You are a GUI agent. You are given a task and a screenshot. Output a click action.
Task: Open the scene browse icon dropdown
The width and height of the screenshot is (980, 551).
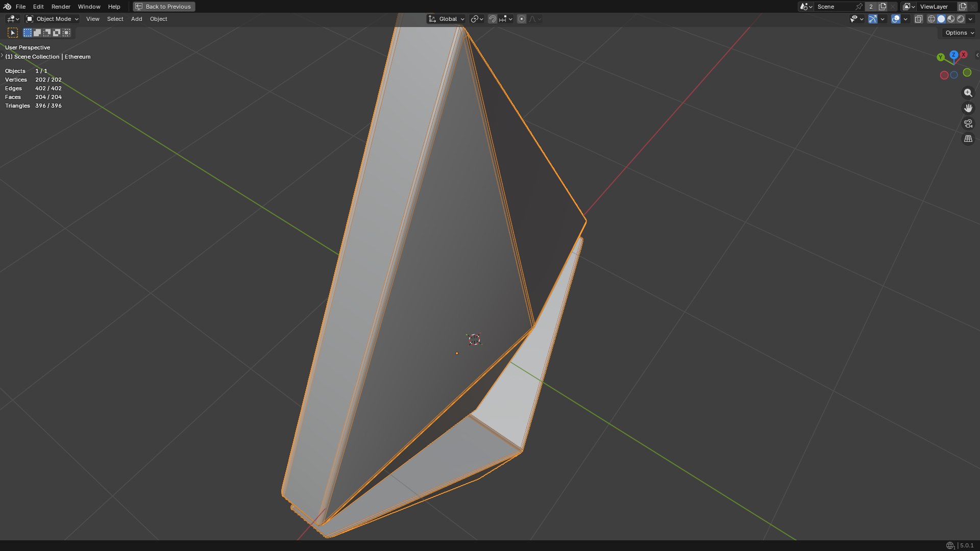[x=806, y=7]
